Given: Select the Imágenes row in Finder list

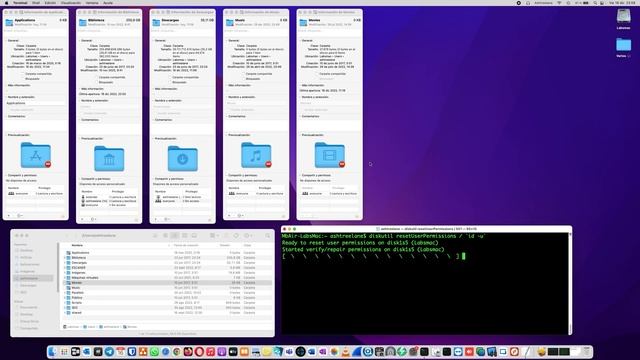Looking at the screenshot, I should coord(167,273).
